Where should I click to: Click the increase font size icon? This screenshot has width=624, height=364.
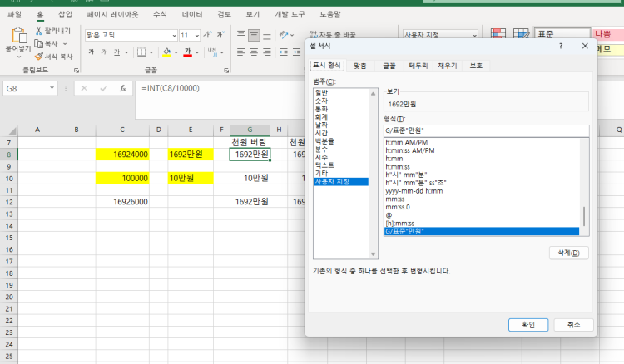pos(208,35)
